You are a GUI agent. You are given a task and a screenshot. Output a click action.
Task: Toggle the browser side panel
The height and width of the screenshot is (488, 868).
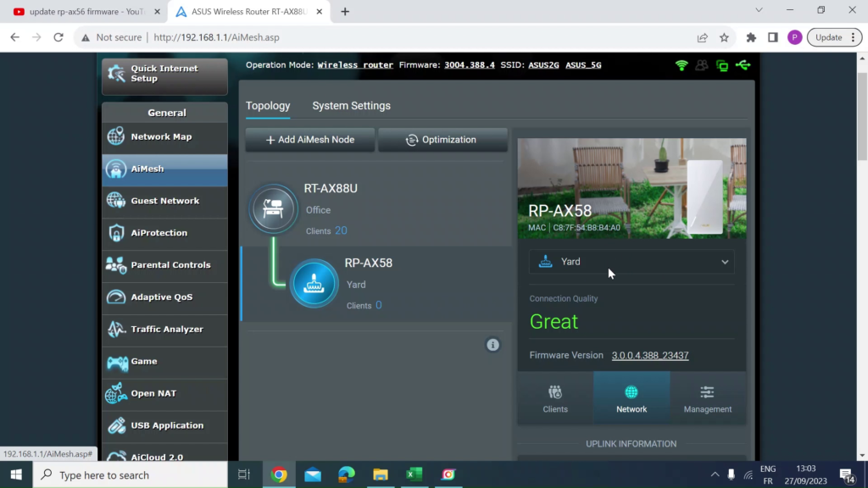tap(773, 37)
